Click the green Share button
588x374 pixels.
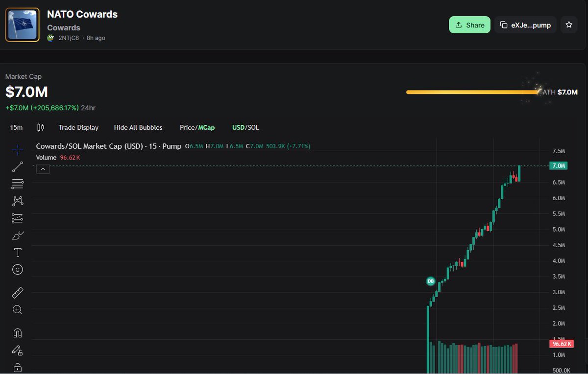pyautogui.click(x=469, y=25)
